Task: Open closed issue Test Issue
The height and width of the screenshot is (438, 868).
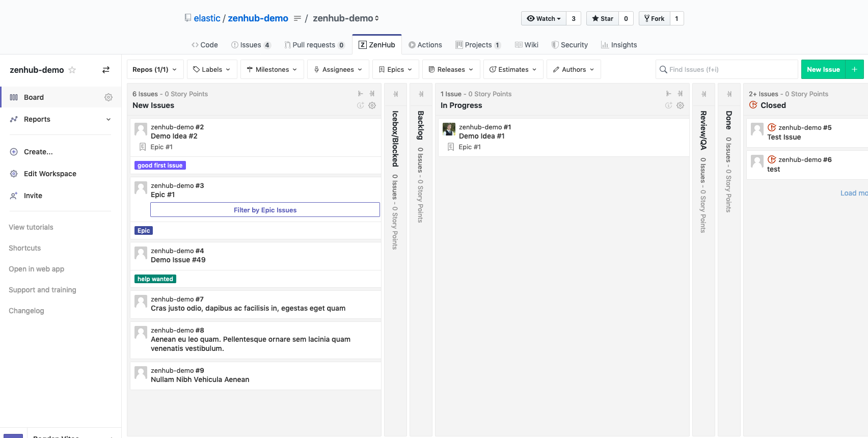Action: [x=807, y=133]
